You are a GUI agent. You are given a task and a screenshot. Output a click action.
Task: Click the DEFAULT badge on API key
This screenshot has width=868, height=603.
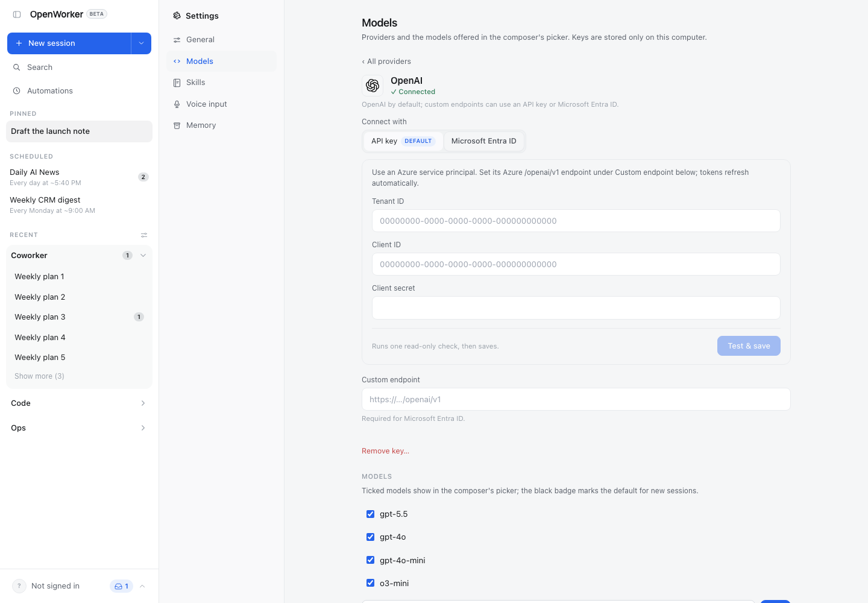pos(418,141)
